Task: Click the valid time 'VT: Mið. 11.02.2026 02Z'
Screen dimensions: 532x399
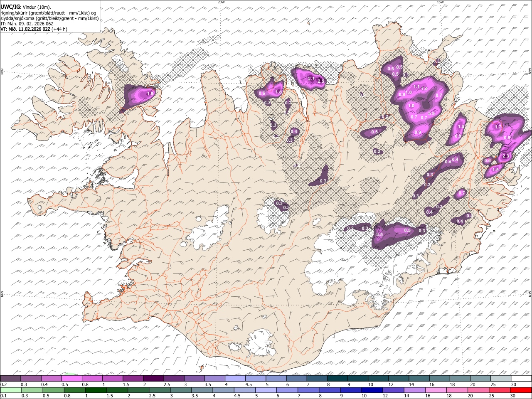Action: 25,29
